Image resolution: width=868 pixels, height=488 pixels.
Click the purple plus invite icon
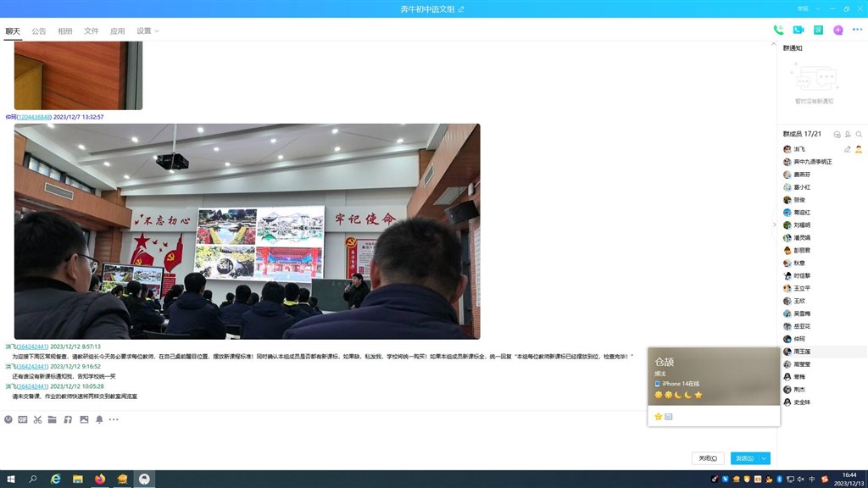coord(838,30)
